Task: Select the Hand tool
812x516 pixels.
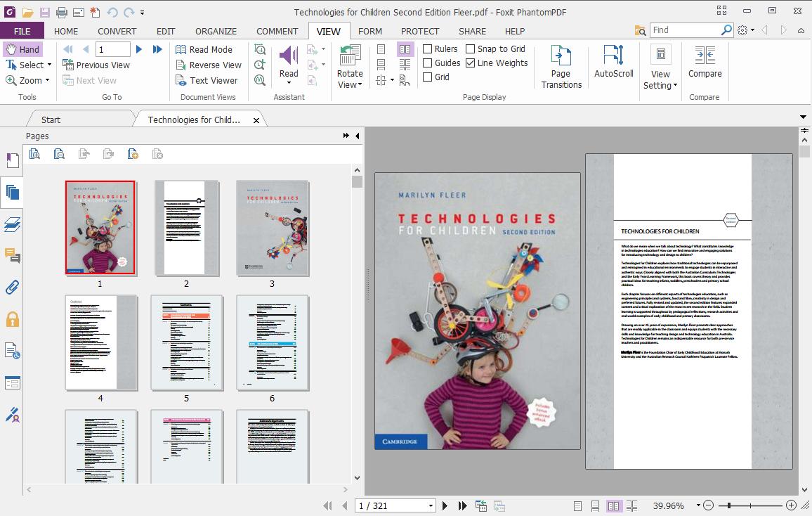Action: 22,49
